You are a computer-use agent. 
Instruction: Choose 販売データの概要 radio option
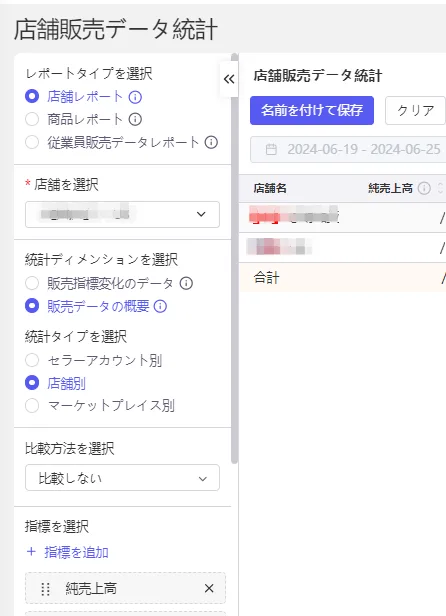click(x=32, y=306)
